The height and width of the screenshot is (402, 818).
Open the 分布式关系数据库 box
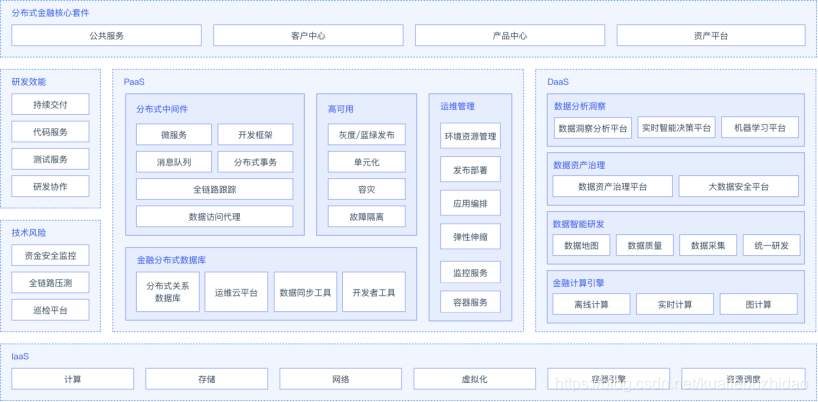tap(168, 292)
